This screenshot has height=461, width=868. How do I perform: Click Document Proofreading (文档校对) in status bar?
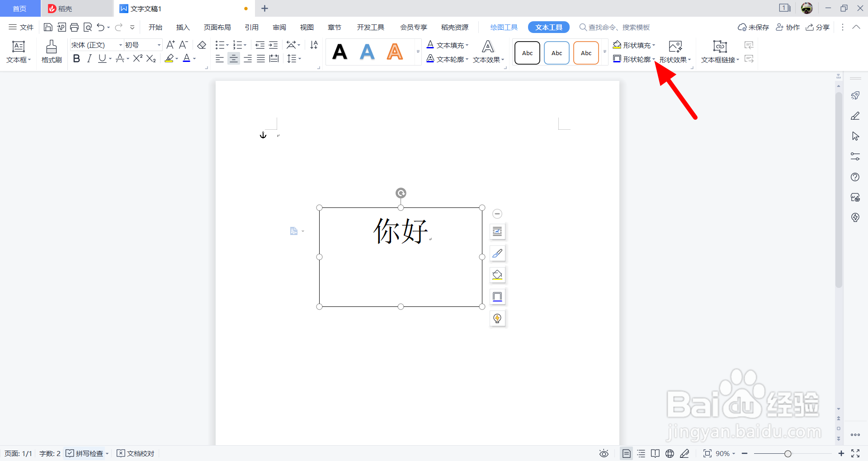[136, 453]
